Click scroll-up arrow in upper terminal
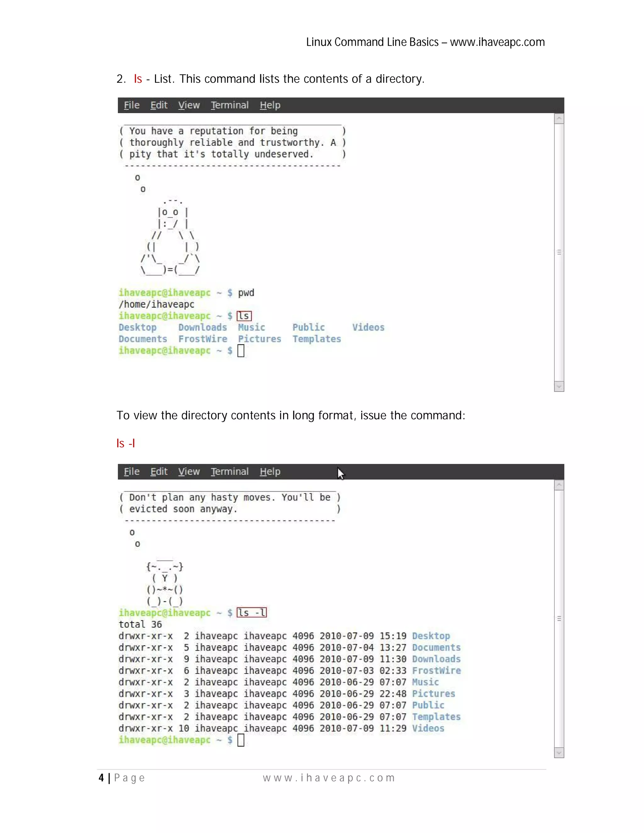 (559, 119)
